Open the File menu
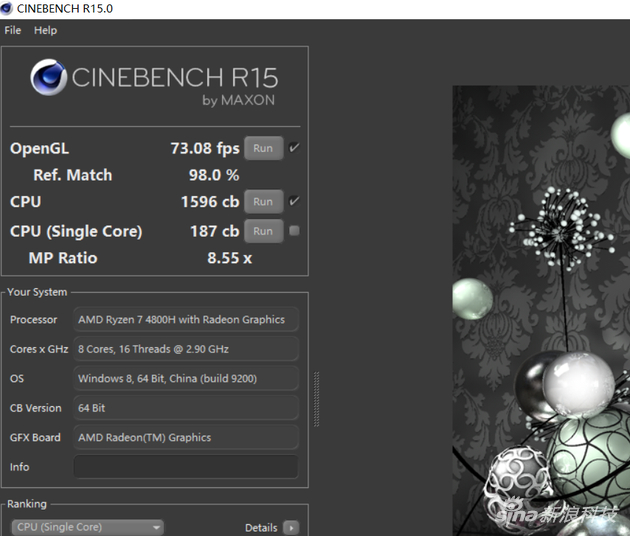The image size is (630, 536). point(13,30)
